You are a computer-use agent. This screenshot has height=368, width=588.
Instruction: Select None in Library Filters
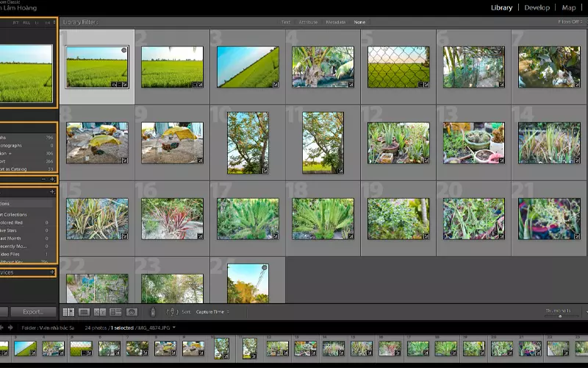(359, 22)
